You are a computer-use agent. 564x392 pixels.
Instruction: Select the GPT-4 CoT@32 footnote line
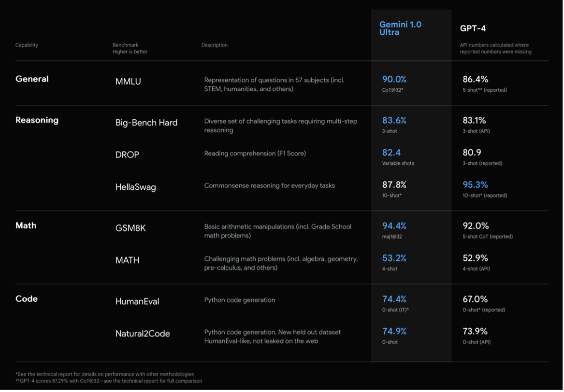[x=109, y=380]
